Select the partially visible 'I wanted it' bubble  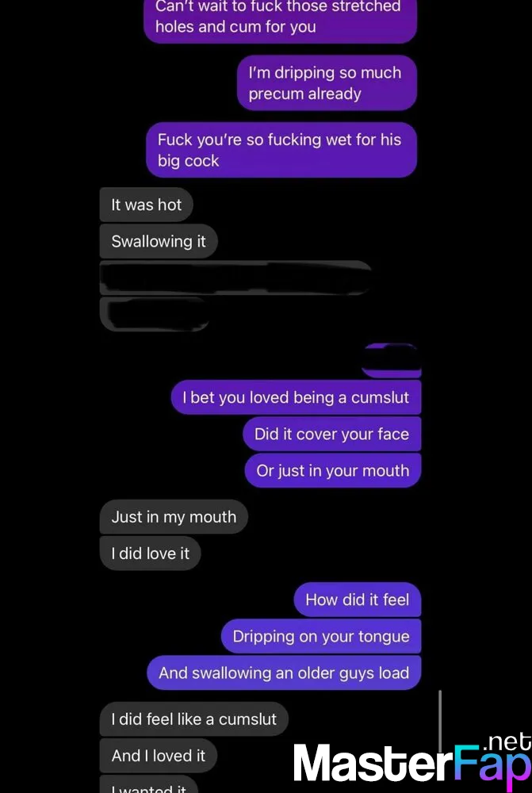pyautogui.click(x=149, y=784)
